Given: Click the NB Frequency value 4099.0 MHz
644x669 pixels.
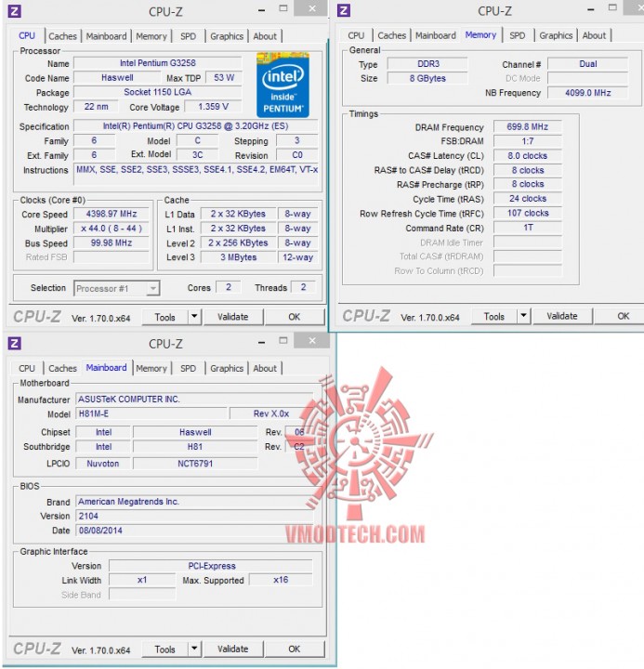Looking at the screenshot, I should (x=587, y=93).
